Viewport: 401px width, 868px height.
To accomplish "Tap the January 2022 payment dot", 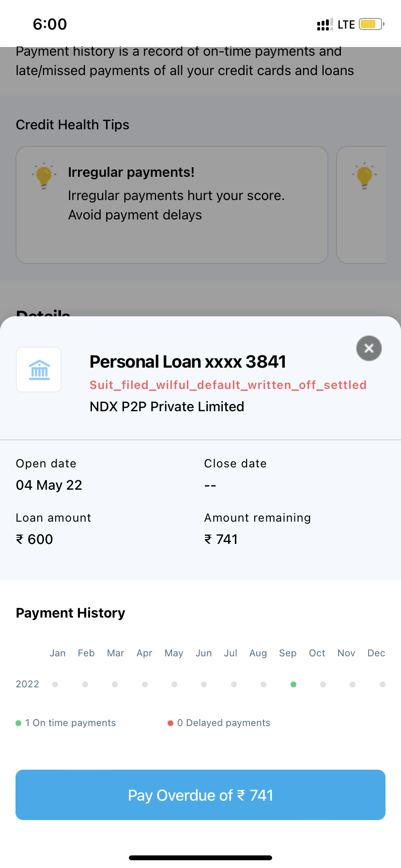I will (55, 684).
